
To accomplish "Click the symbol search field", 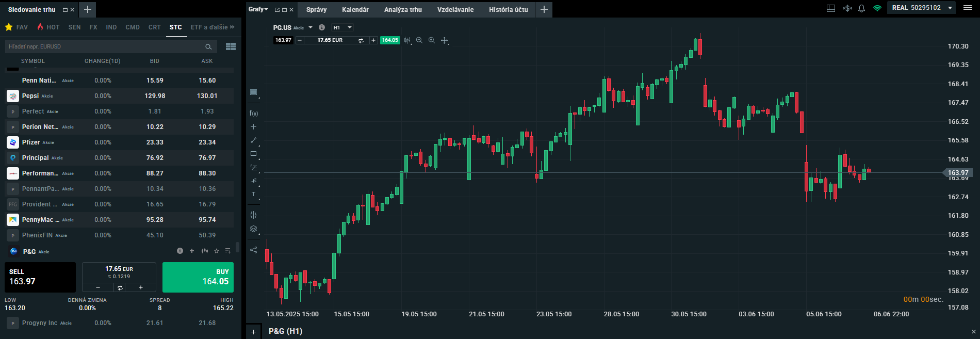I will point(106,46).
